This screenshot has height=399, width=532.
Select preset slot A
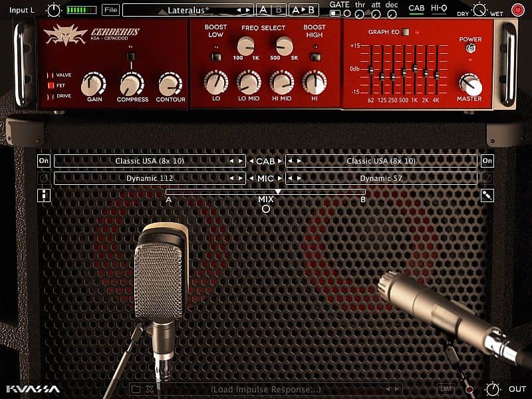click(263, 10)
